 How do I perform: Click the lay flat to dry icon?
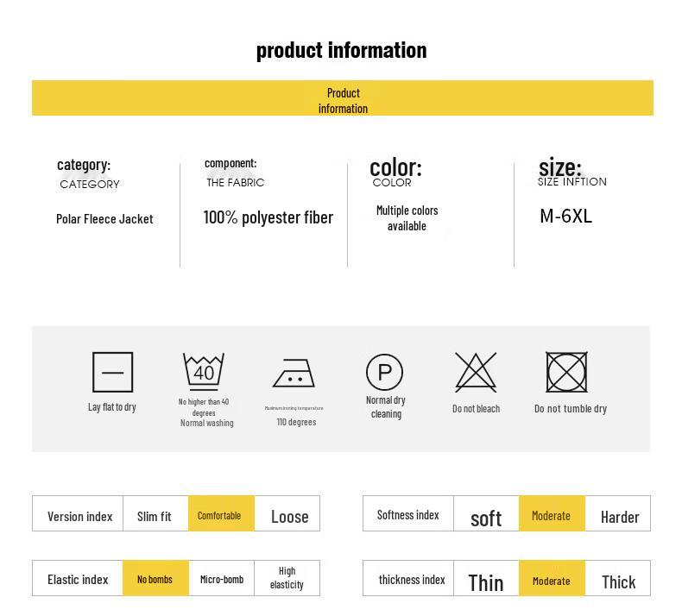click(x=112, y=372)
